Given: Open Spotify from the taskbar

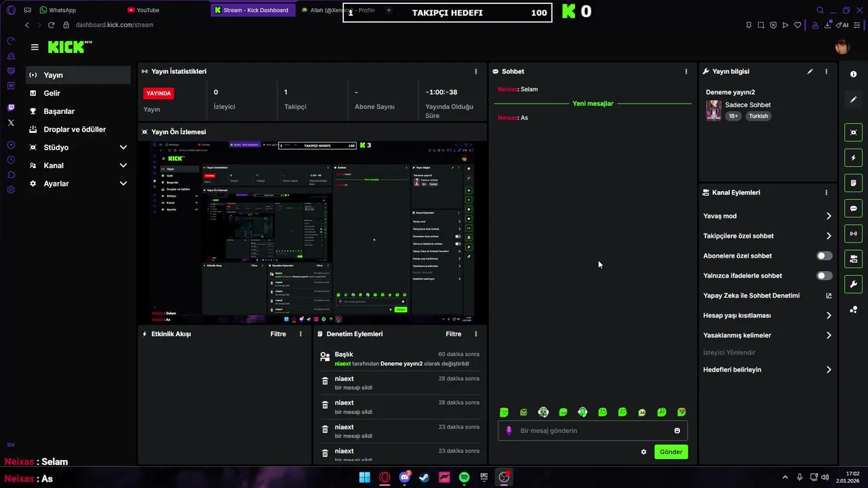Looking at the screenshot, I should click(465, 477).
